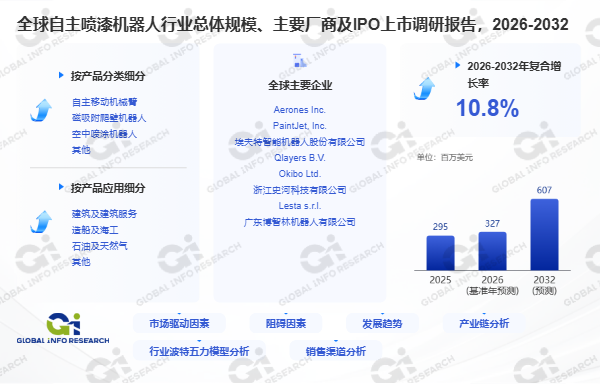Select 建筑及建筑服务 in applications

(104, 214)
